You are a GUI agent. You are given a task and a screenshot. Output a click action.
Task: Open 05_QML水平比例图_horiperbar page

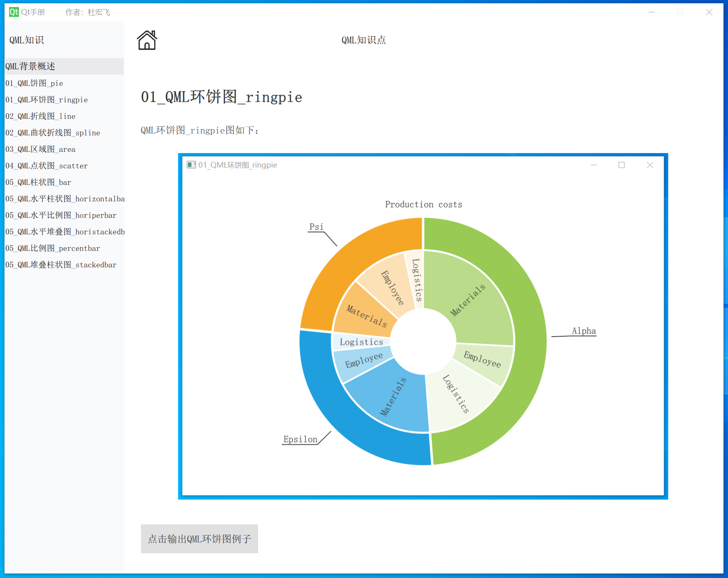64,215
